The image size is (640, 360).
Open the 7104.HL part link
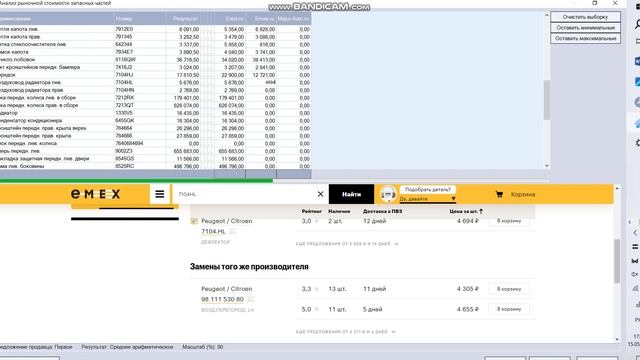coord(213,231)
